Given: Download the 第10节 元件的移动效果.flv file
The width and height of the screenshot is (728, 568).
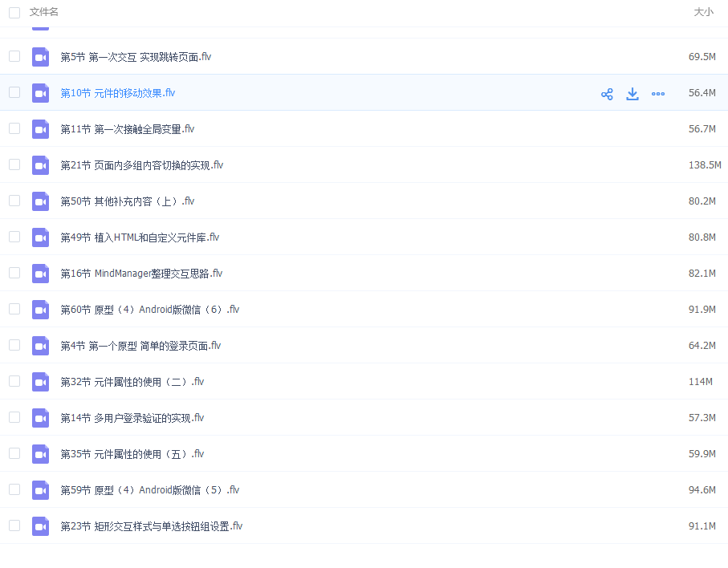Looking at the screenshot, I should pos(632,94).
